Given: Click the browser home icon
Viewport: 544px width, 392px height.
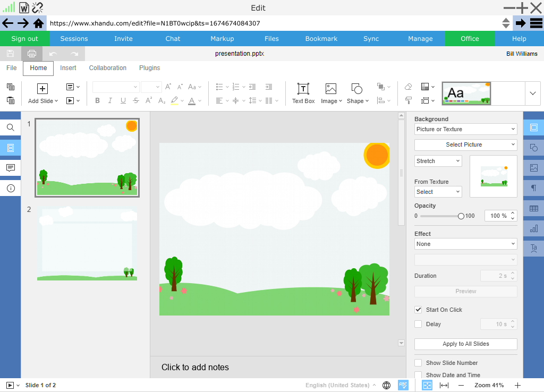Looking at the screenshot, I should pyautogui.click(x=38, y=23).
